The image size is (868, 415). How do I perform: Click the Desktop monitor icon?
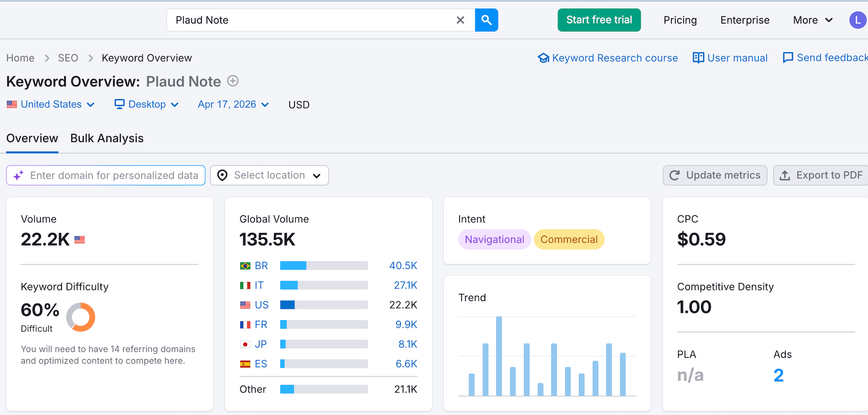click(119, 104)
